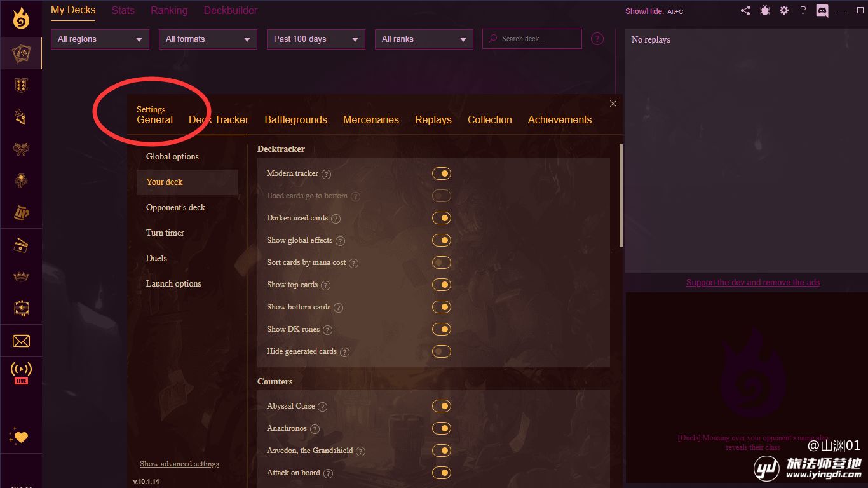
Task: Toggle the Anachronos counter switch
Action: point(442,428)
